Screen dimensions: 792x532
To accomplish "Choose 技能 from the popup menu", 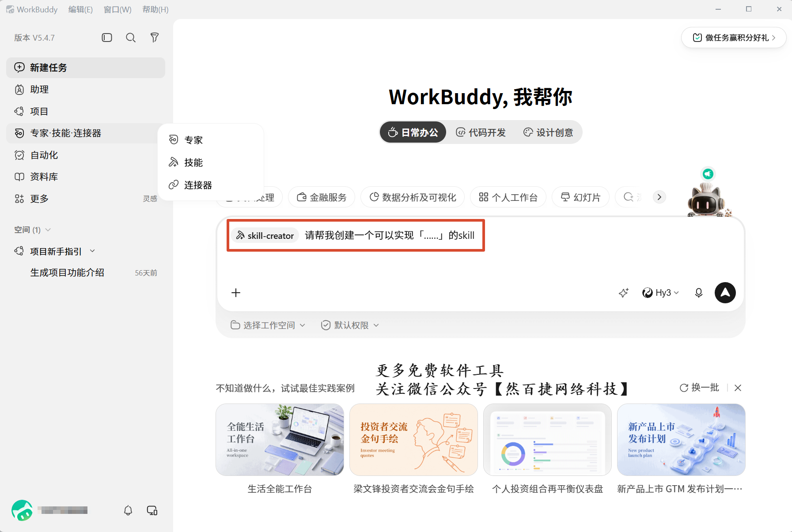I will 211,162.
